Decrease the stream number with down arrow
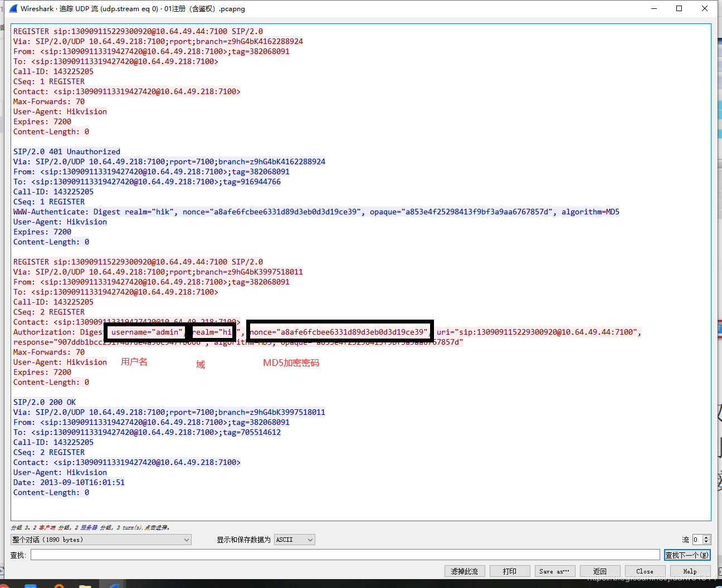This screenshot has width=722, height=588. [706, 542]
